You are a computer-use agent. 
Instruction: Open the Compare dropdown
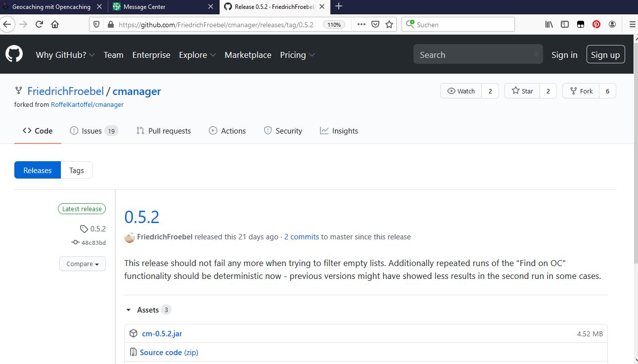tap(83, 264)
